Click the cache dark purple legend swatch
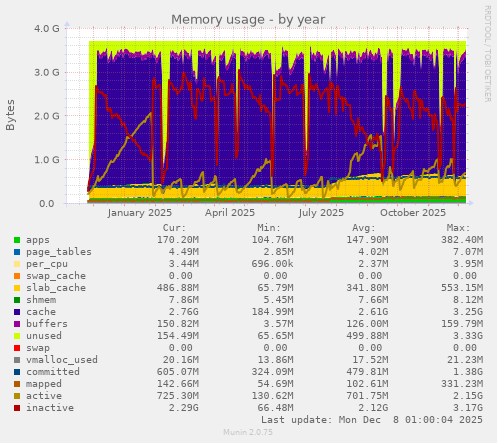 click(17, 312)
